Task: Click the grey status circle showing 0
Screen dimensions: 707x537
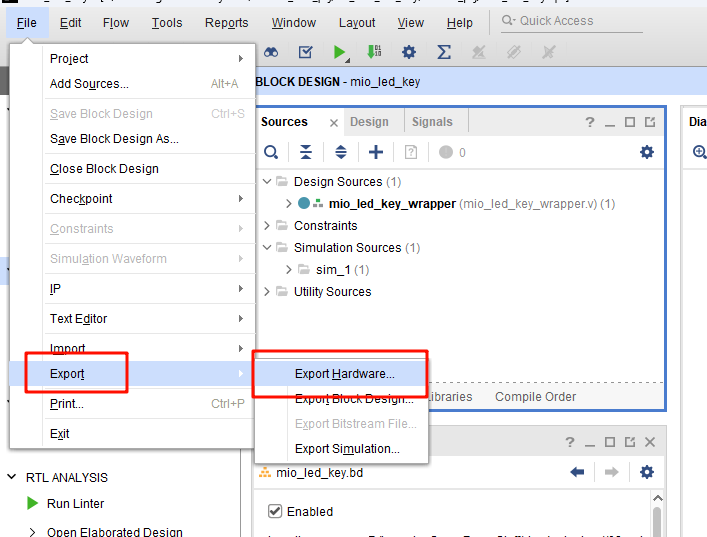Action: (x=445, y=152)
